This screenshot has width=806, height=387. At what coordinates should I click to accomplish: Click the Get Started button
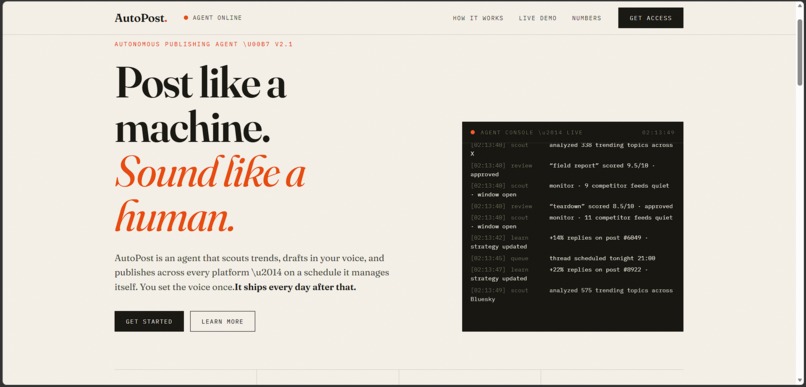tap(149, 321)
